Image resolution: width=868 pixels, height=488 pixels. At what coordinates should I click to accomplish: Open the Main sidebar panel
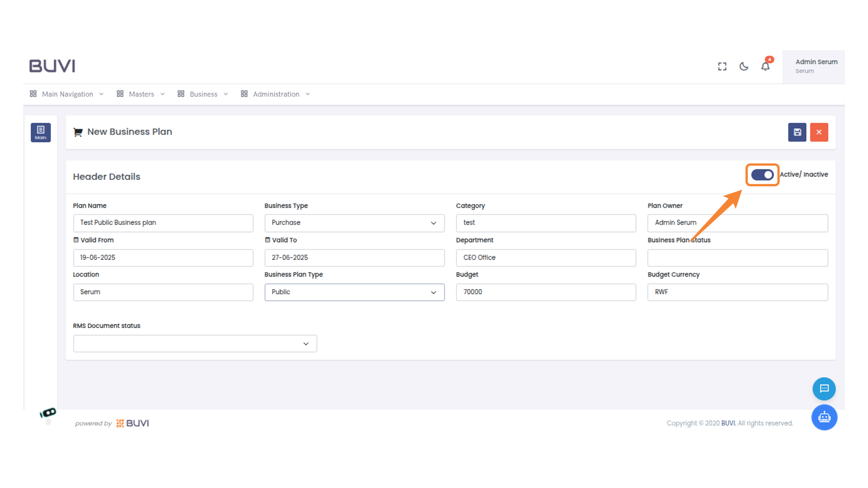41,132
